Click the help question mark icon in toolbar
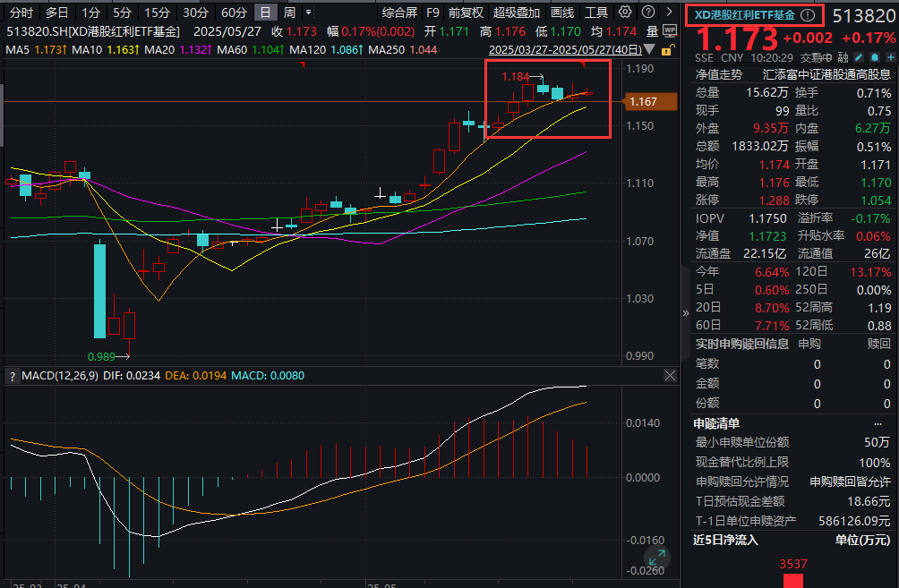The height and width of the screenshot is (588, 899). pyautogui.click(x=648, y=13)
